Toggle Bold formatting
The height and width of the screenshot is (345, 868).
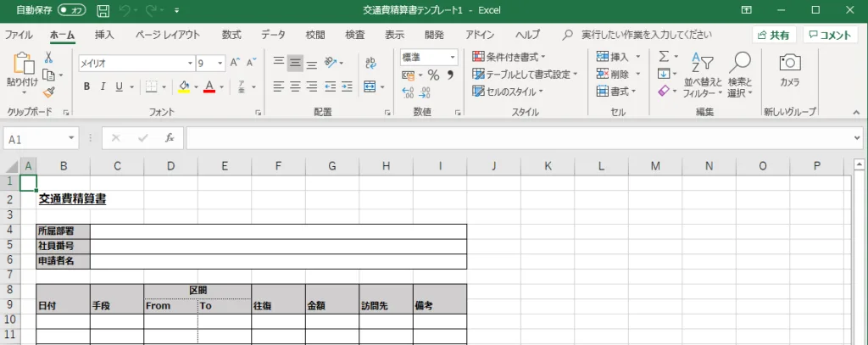(x=86, y=86)
